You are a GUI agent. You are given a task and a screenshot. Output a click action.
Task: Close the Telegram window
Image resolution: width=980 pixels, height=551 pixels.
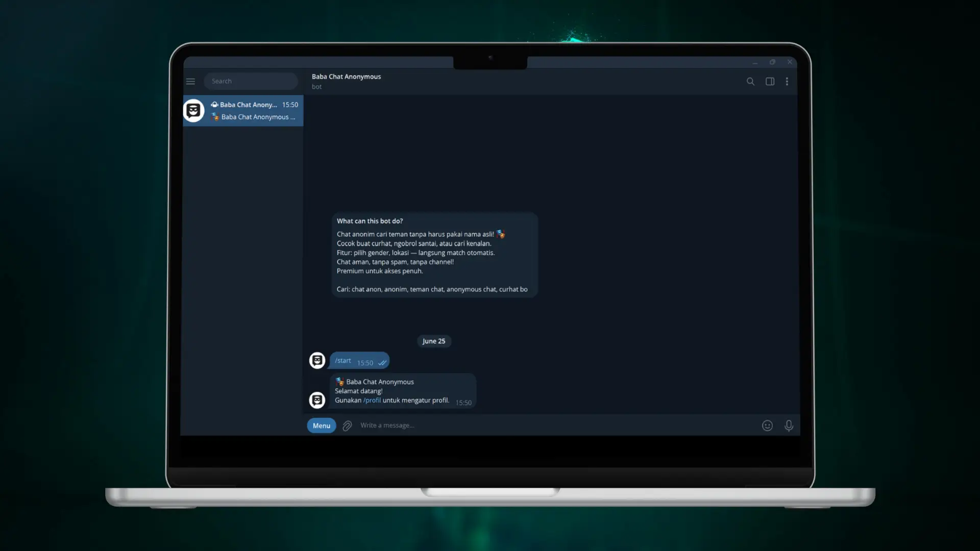click(x=790, y=62)
